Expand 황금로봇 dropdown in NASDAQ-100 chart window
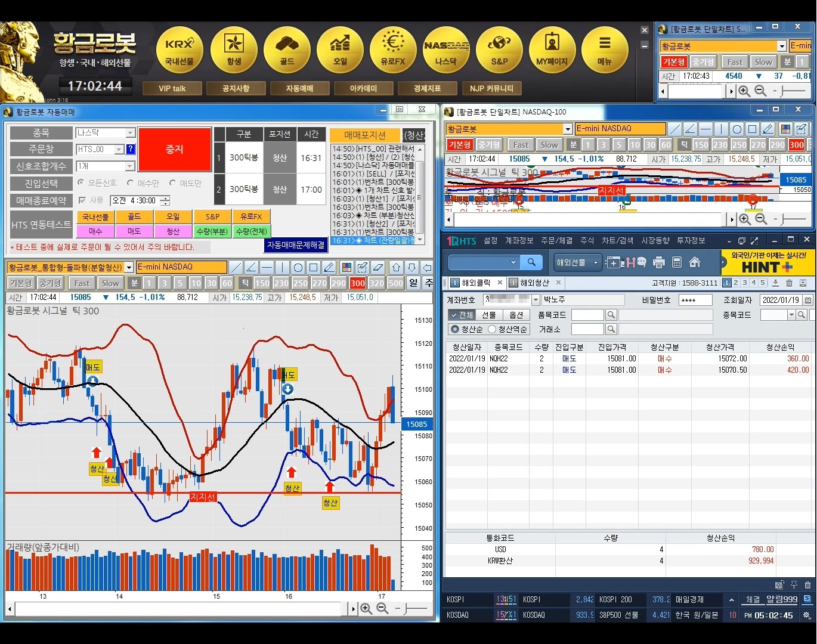This screenshot has height=644, width=817. 568,129
